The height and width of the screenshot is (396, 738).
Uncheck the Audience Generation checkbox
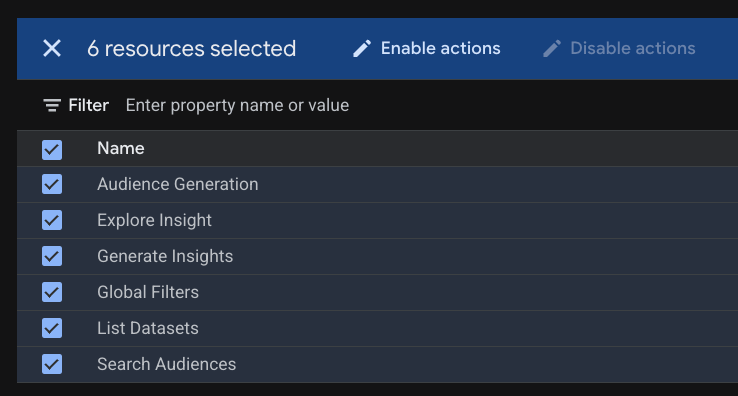point(52,184)
